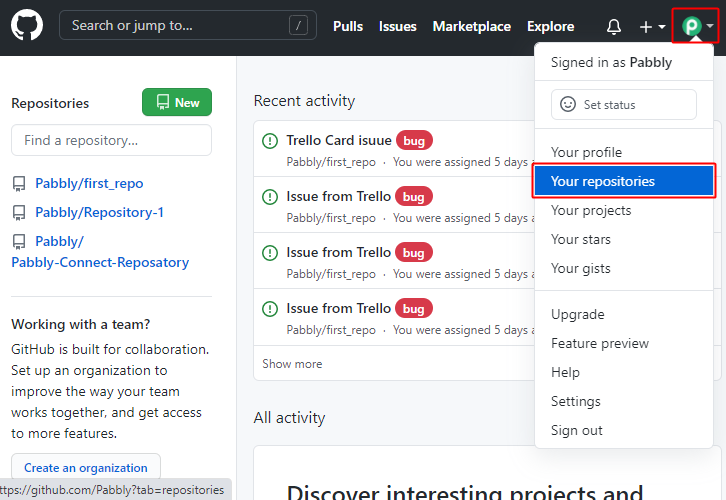Click Create an organization

tap(86, 468)
